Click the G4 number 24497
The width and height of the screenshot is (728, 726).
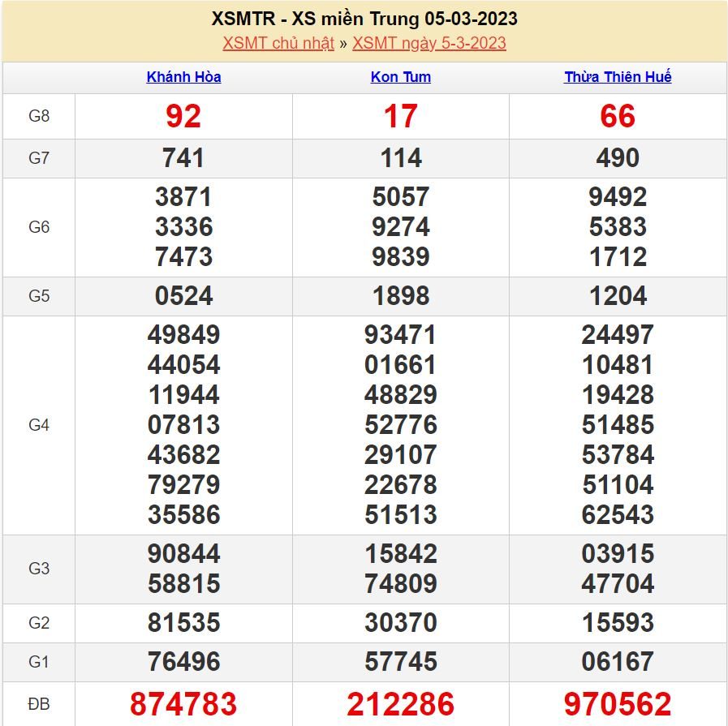pyautogui.click(x=618, y=335)
